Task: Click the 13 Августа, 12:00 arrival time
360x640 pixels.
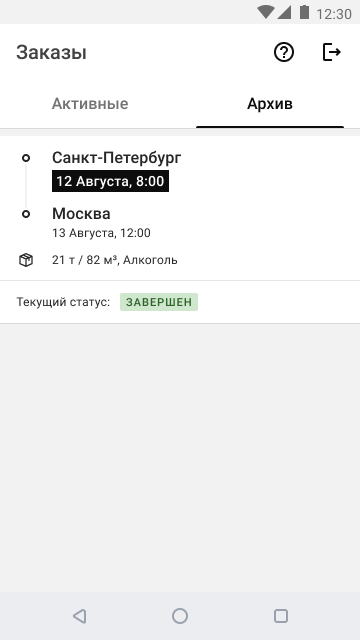Action: 101,233
